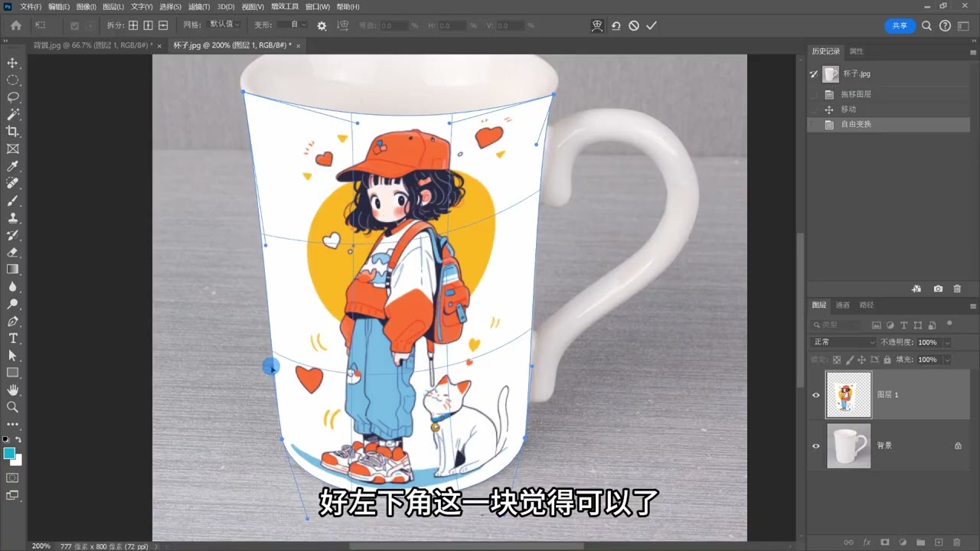The width and height of the screenshot is (980, 551).
Task: Click the 共享 share button
Action: point(900,25)
